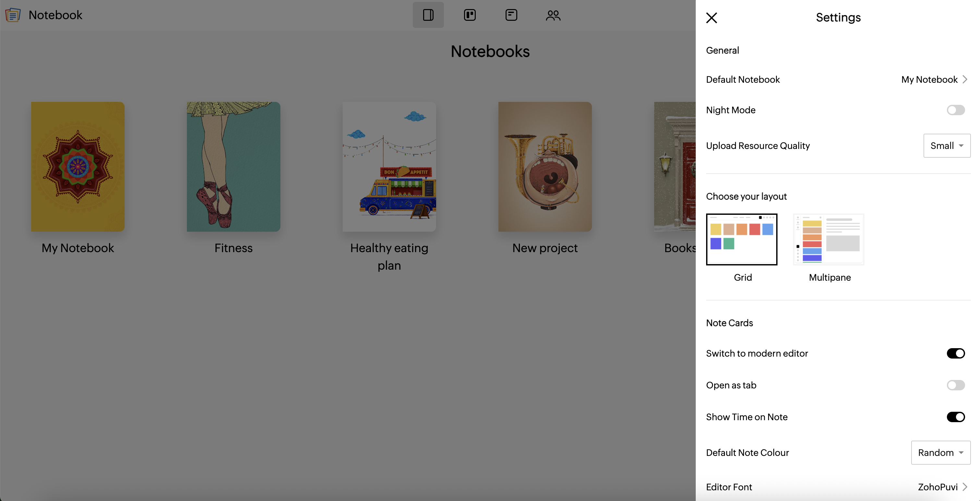The height and width of the screenshot is (501, 980).
Task: Click the Note Cards section heading
Action: point(729,323)
